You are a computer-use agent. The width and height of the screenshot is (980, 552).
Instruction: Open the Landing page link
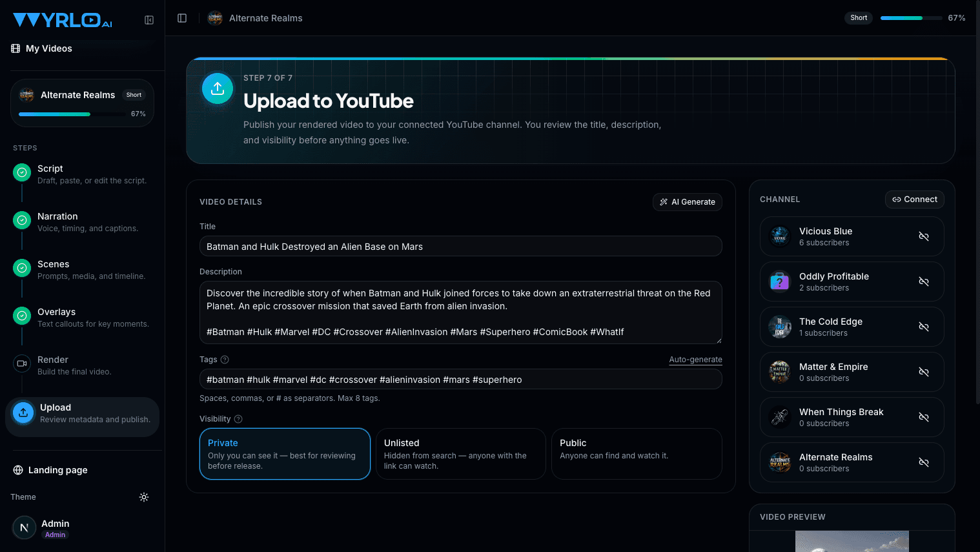tap(50, 470)
